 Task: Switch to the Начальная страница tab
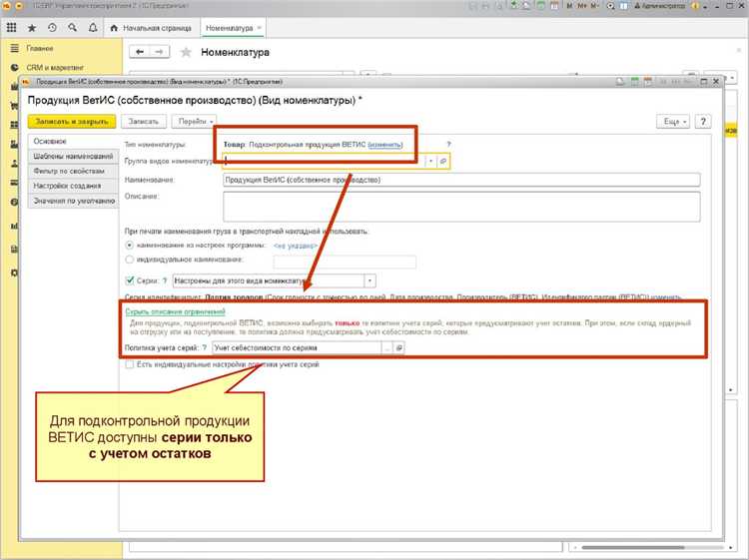(151, 28)
